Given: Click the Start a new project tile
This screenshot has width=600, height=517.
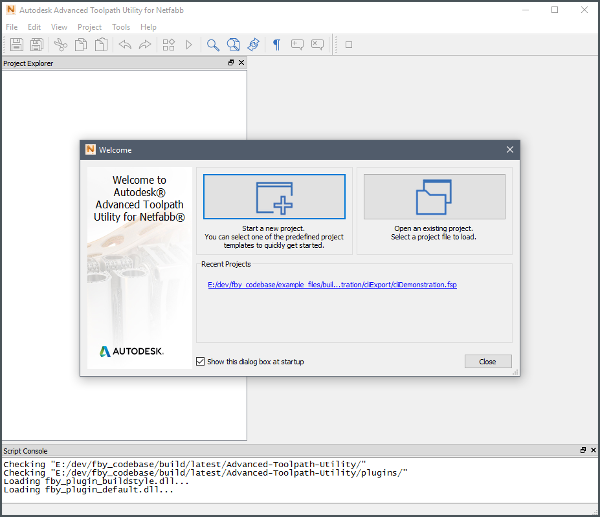Looking at the screenshot, I should (x=274, y=197).
